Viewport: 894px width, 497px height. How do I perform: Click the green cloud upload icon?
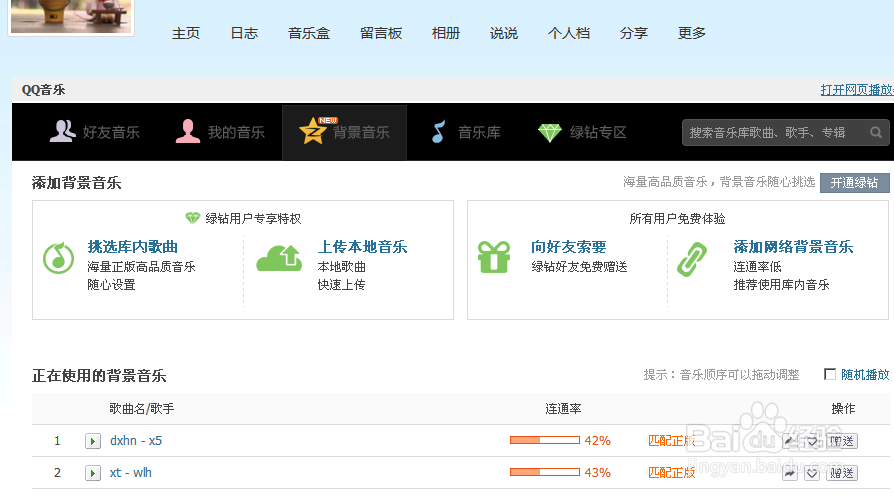pyautogui.click(x=279, y=258)
